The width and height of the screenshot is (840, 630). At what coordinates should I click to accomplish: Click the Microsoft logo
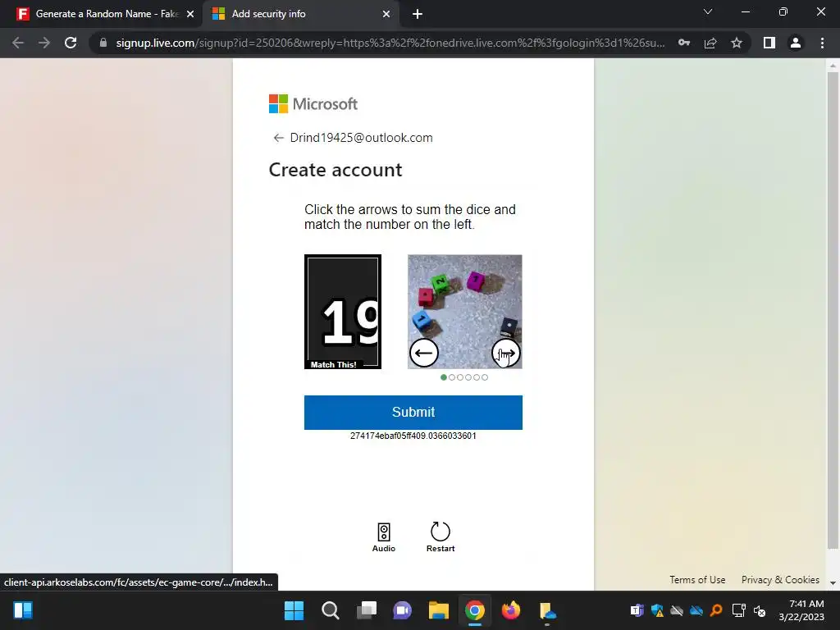pos(313,104)
